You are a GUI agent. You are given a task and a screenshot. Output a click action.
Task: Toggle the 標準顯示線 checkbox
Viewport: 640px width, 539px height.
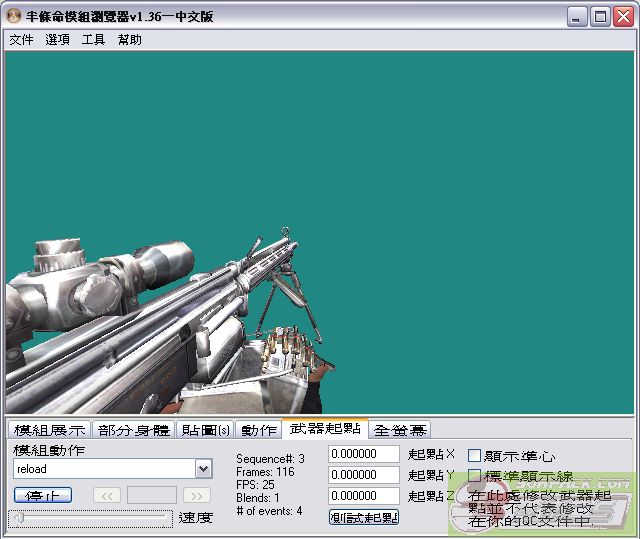tap(475, 476)
